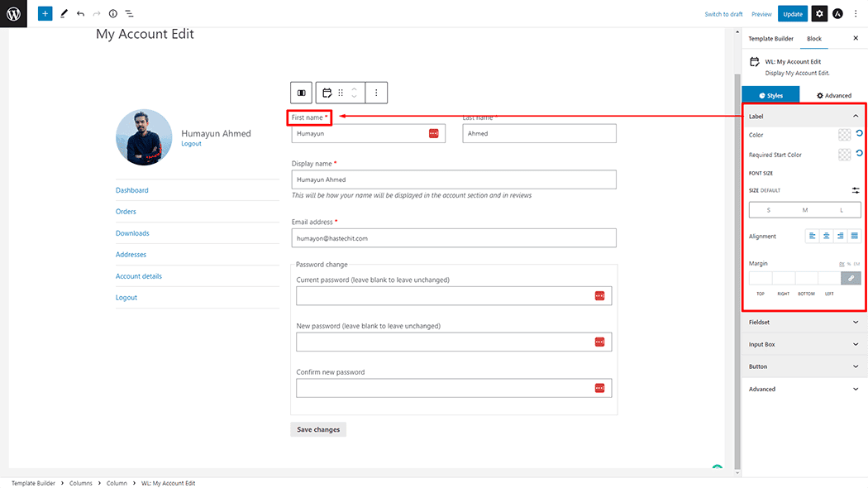
Task: Click the Switch to draft link
Action: [x=723, y=14]
